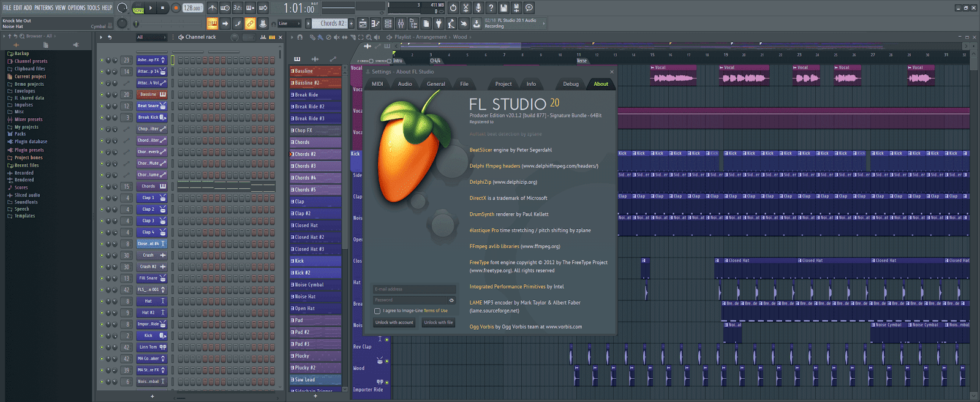The image size is (980, 402).
Task: Click 'Unlock with account' button
Action: tap(394, 322)
